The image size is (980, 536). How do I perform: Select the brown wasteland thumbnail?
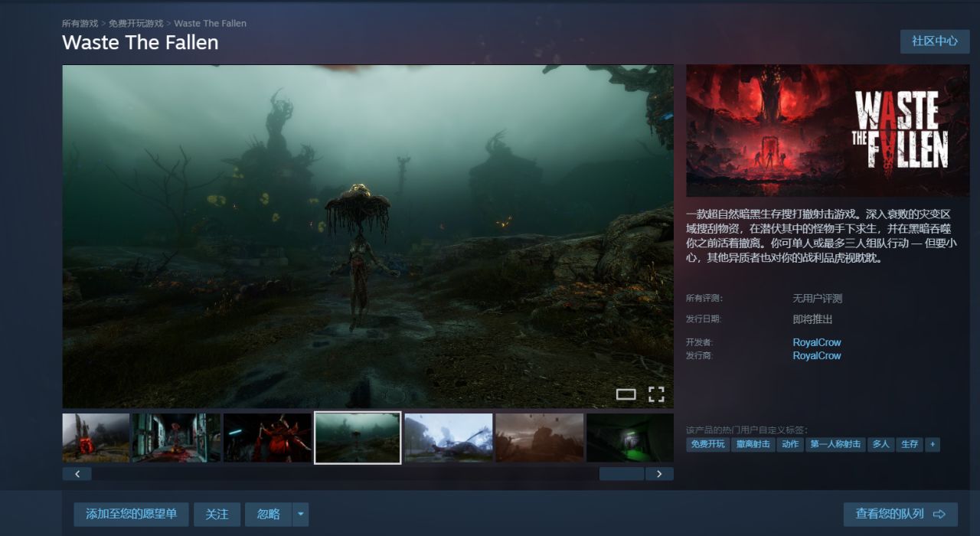[x=539, y=438]
